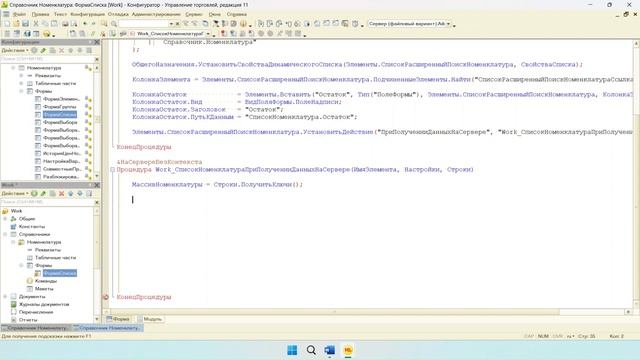This screenshot has height=360, width=640.
Task: Clear the Work panel search field
Action: coord(97,202)
